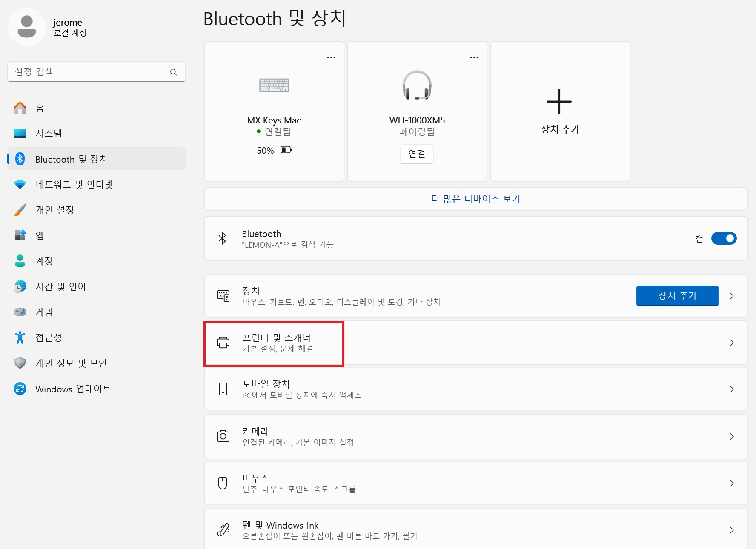Click the 시스템 monitor icon
756x549 pixels.
(20, 133)
